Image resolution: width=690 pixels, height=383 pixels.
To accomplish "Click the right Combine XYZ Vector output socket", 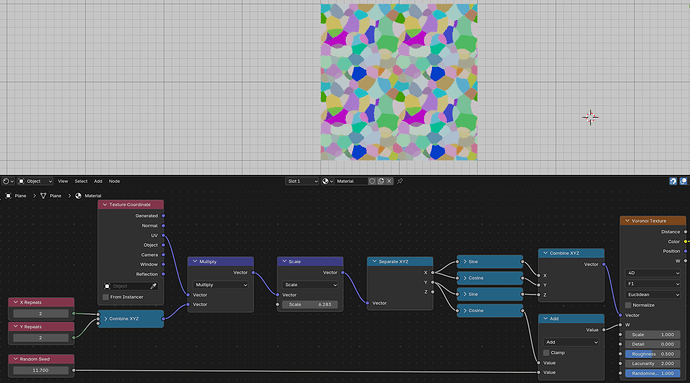I will point(604,264).
